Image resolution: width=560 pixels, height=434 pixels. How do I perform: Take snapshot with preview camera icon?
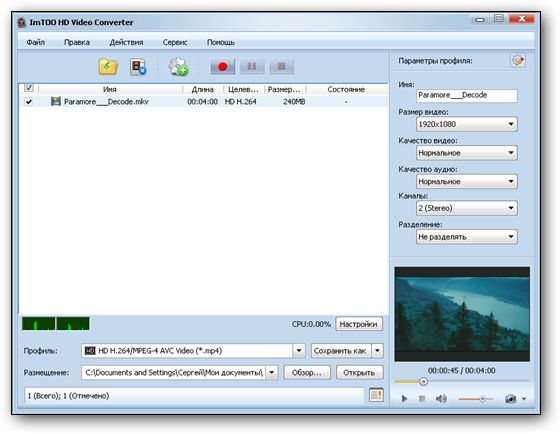point(510,399)
